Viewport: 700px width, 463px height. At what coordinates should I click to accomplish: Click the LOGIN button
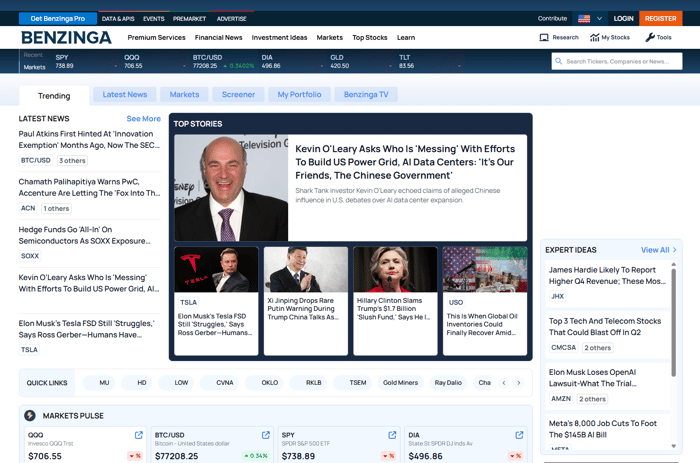pyautogui.click(x=623, y=19)
